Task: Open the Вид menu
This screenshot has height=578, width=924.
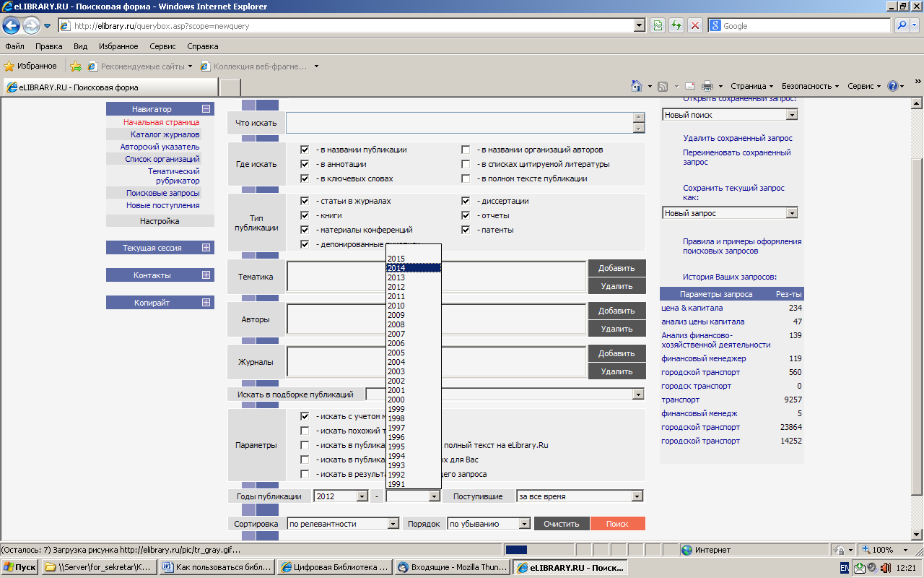Action: (80, 46)
